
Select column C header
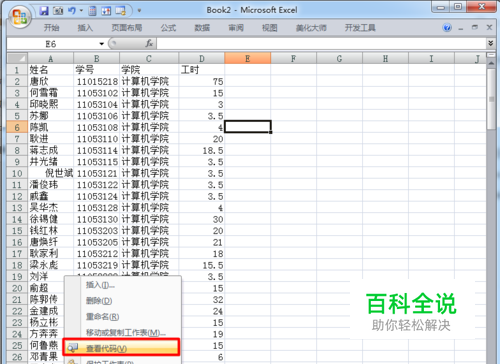pos(149,59)
